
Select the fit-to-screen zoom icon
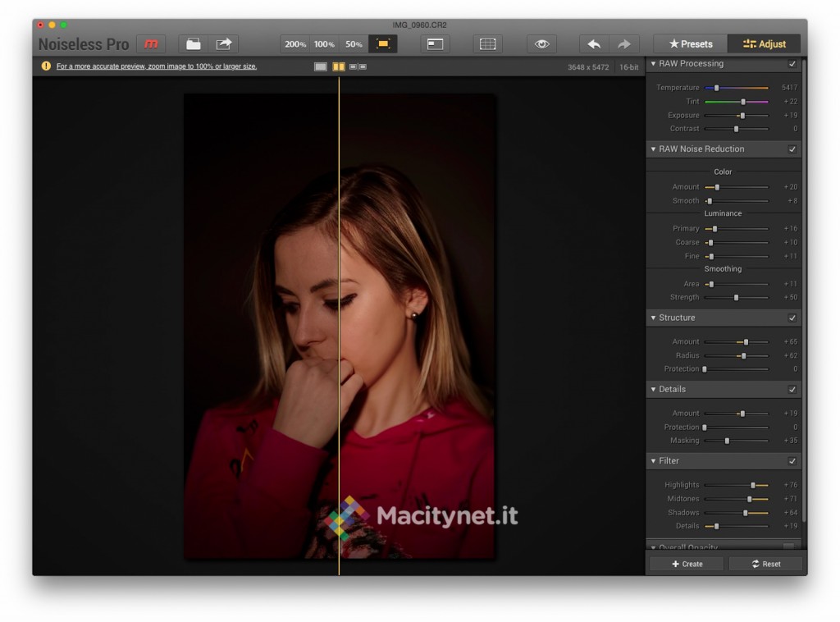point(383,44)
